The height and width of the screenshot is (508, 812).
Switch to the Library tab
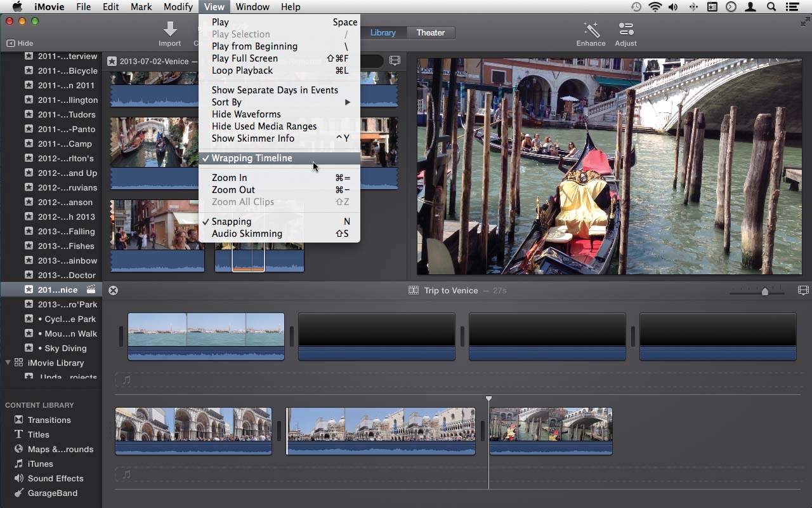point(383,32)
